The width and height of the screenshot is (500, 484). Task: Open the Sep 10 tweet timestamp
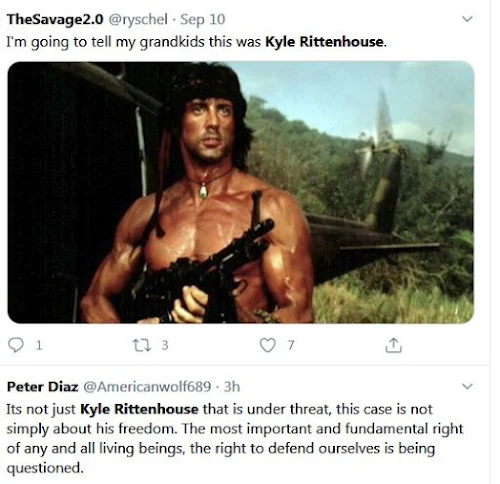coord(203,20)
